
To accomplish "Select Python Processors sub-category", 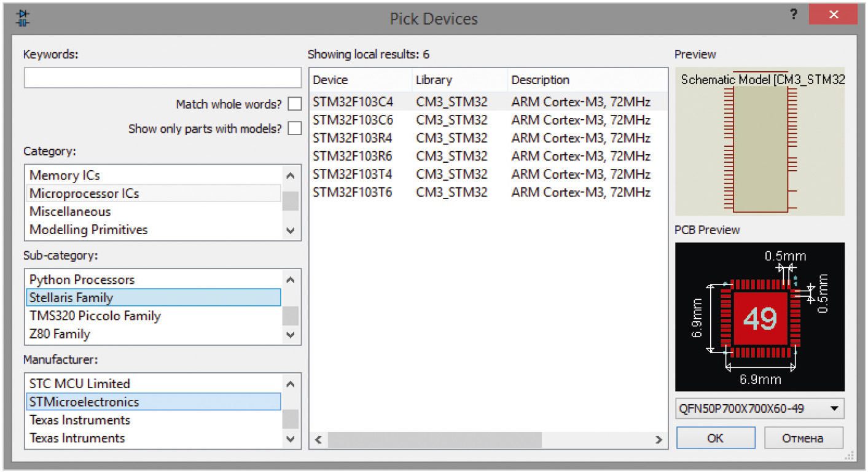I will click(x=154, y=279).
